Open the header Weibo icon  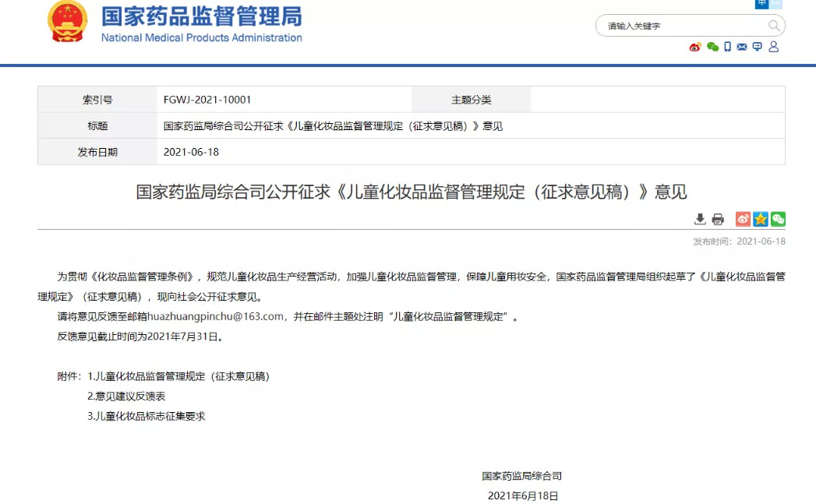tap(695, 47)
